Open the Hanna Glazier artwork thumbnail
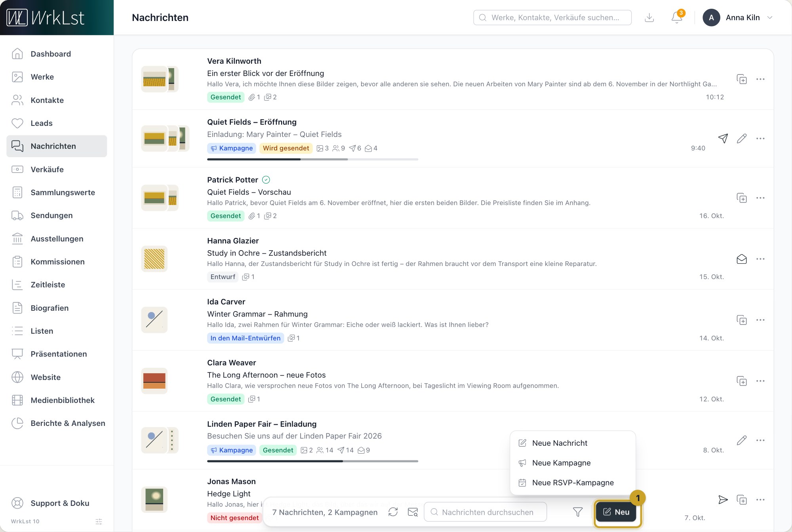The image size is (792, 532). (x=154, y=259)
